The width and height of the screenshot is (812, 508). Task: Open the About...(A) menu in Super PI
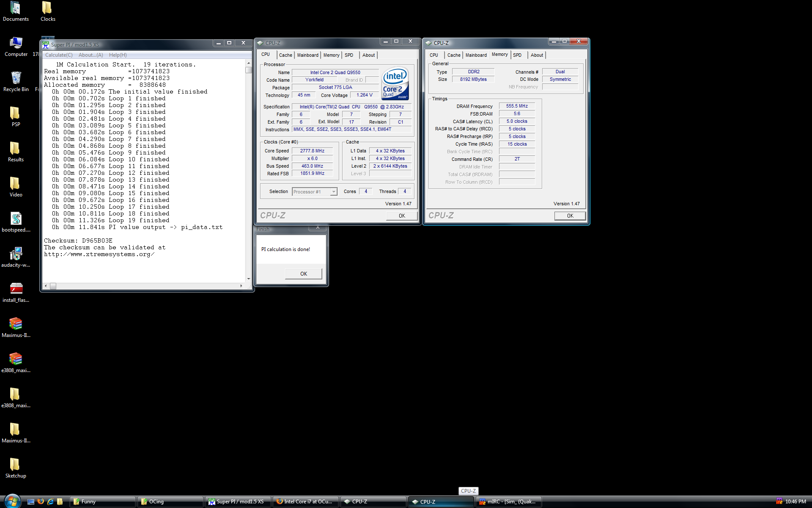[x=91, y=55]
